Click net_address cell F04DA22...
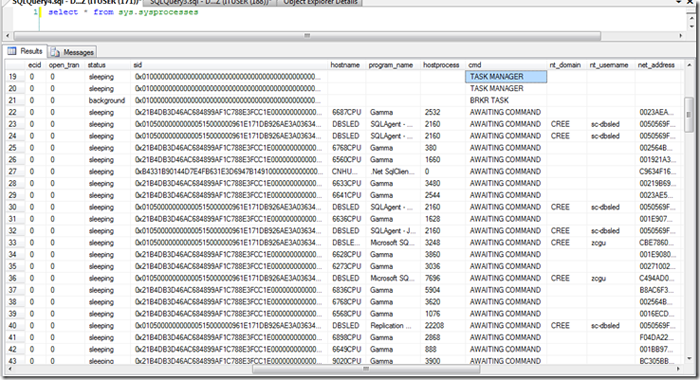700x380 pixels. coord(658,338)
